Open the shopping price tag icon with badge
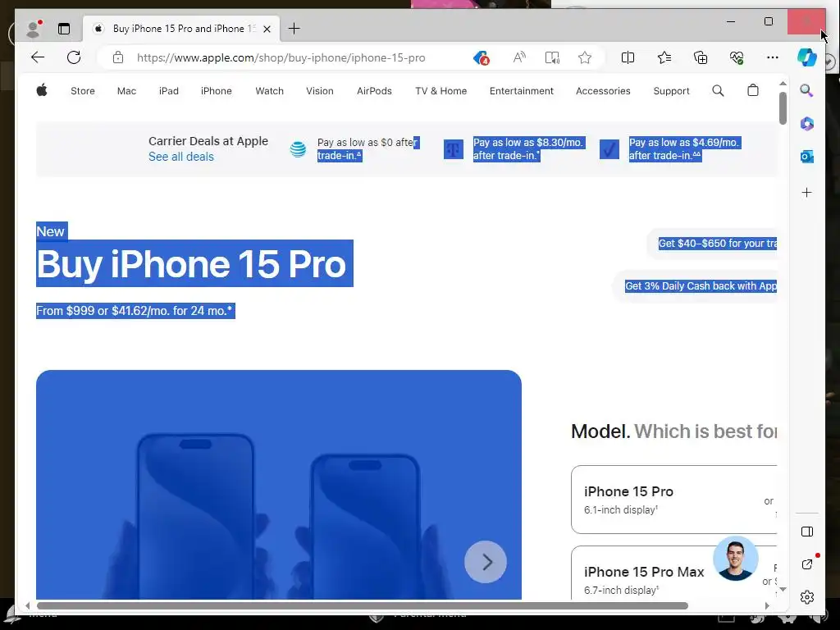This screenshot has height=630, width=840. (481, 57)
